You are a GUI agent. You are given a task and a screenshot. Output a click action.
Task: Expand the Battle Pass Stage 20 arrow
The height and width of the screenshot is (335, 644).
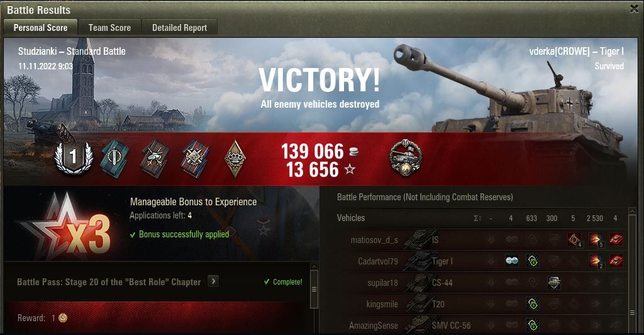pos(213,281)
